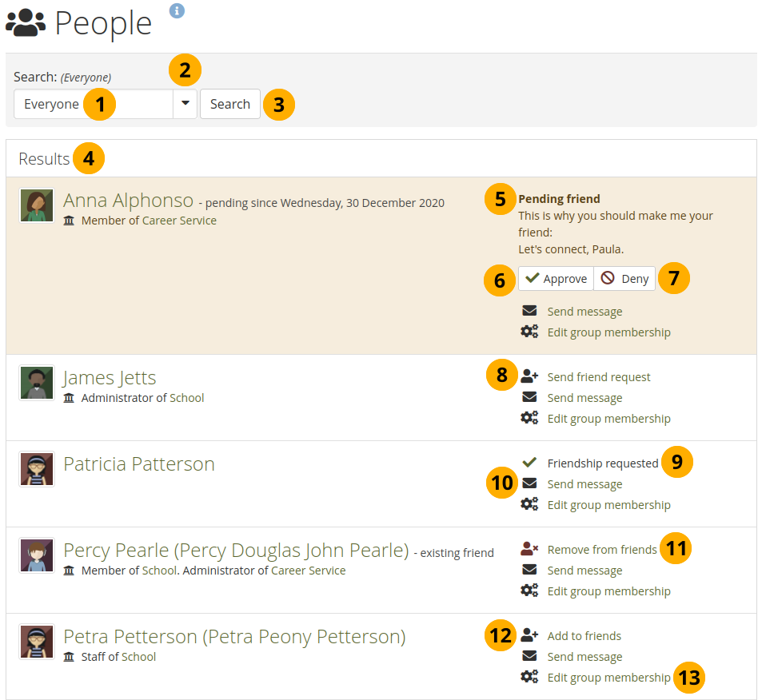Click the envelope icon in Anna Alphonso row
762x700 pixels.
529,312
